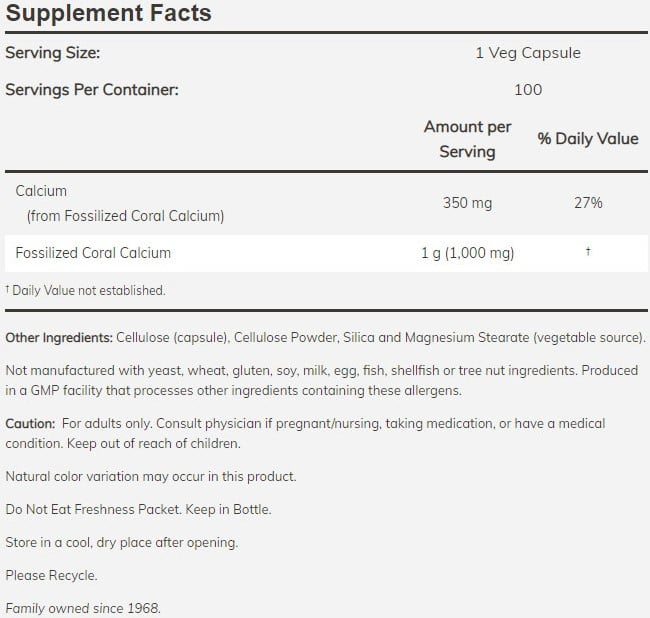Click the % Daily Value column header
Screen dimensions: 650x618
(x=588, y=139)
